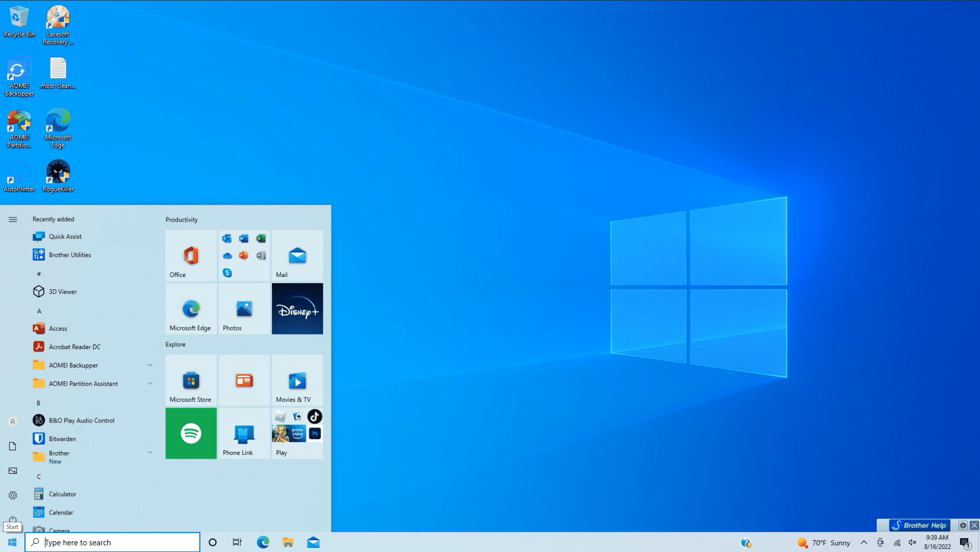
Task: Open the clock showing 9:39 AM
Action: click(x=937, y=542)
